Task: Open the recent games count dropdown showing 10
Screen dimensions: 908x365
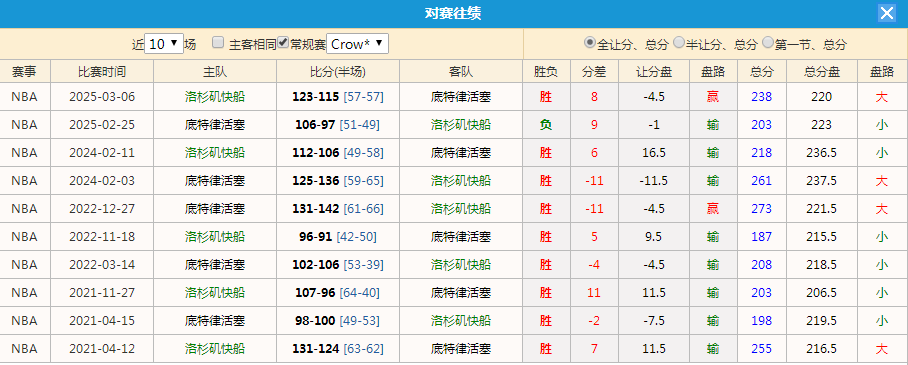Action: (164, 44)
